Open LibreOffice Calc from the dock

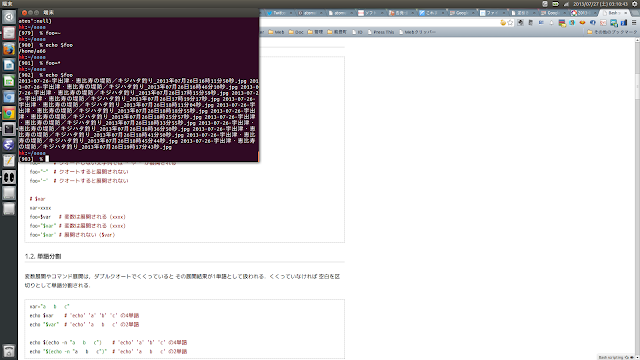[9, 81]
